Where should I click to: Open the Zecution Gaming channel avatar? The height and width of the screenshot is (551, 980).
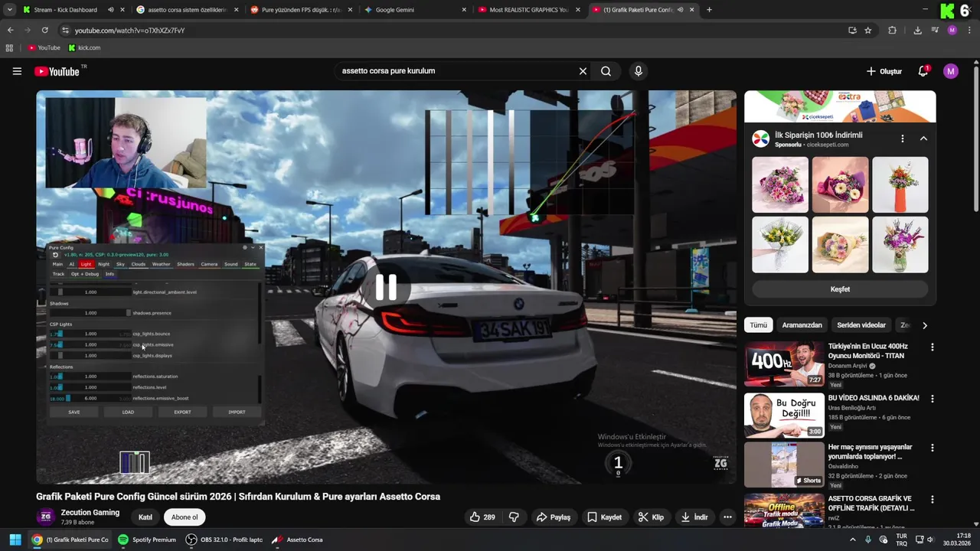[x=46, y=517]
